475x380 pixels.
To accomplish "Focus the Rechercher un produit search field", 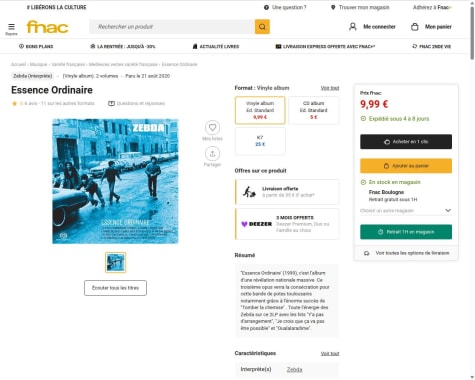I will (172, 27).
